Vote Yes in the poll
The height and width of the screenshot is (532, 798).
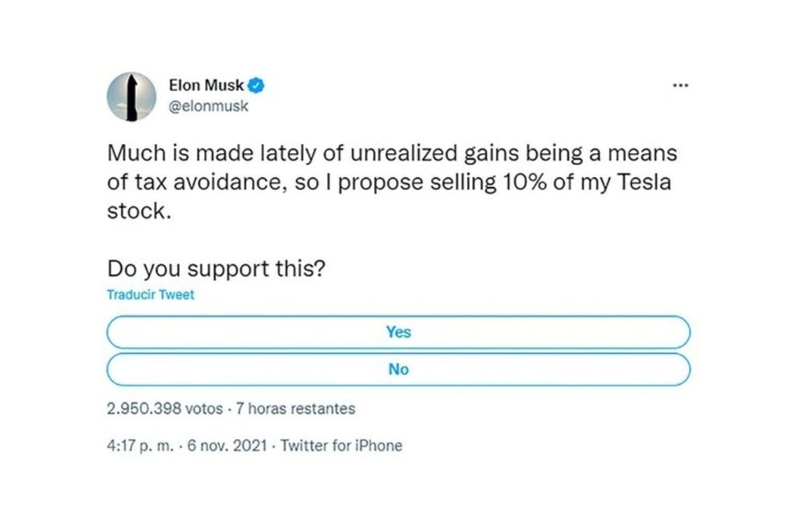pos(398,332)
